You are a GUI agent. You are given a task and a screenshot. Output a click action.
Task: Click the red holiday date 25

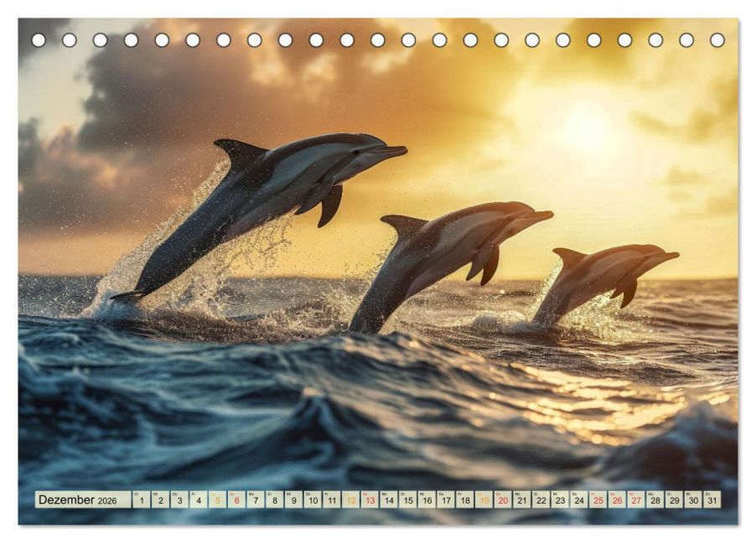pos(598,500)
